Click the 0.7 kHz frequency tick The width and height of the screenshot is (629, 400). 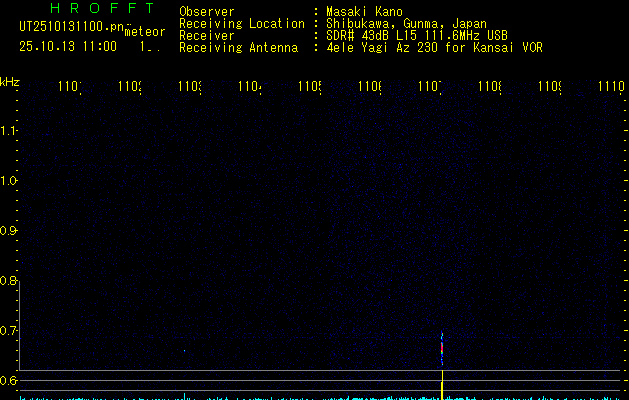[x=9, y=331]
